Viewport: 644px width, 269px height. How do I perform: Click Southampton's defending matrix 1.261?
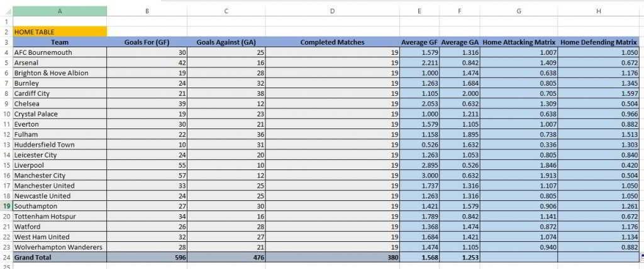599,206
